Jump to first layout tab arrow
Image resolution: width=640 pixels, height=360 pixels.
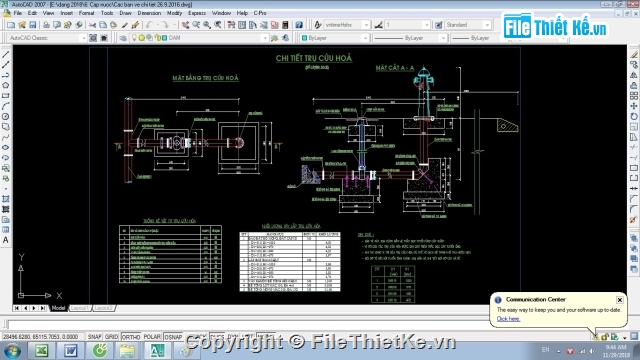17,308
